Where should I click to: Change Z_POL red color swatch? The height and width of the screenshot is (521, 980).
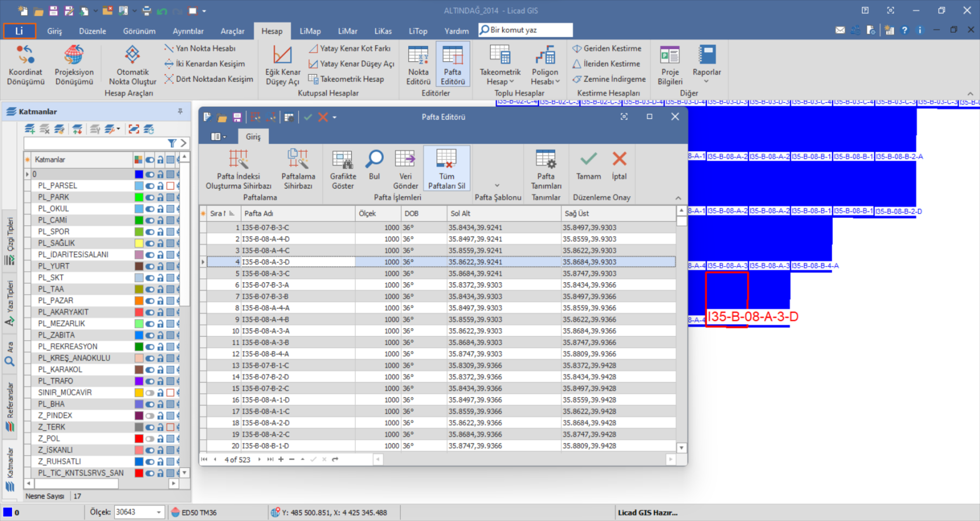pos(139,439)
